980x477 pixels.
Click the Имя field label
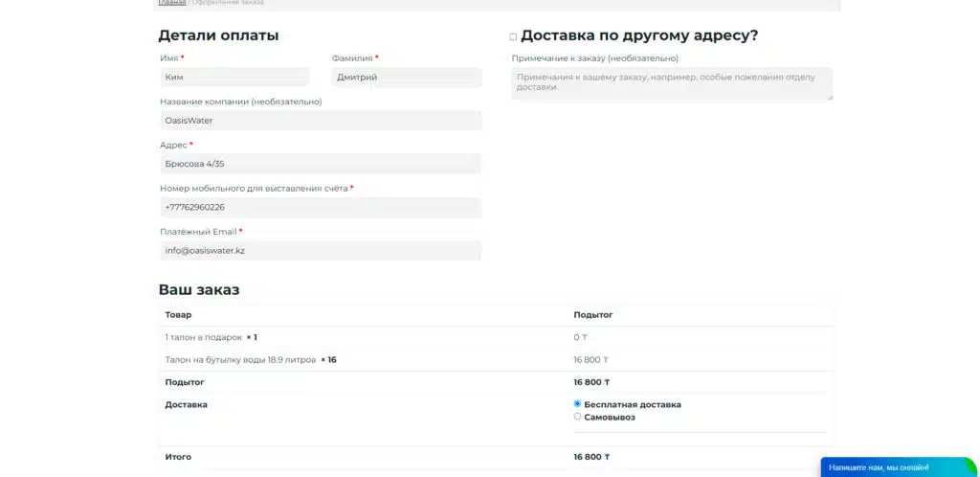[x=172, y=58]
